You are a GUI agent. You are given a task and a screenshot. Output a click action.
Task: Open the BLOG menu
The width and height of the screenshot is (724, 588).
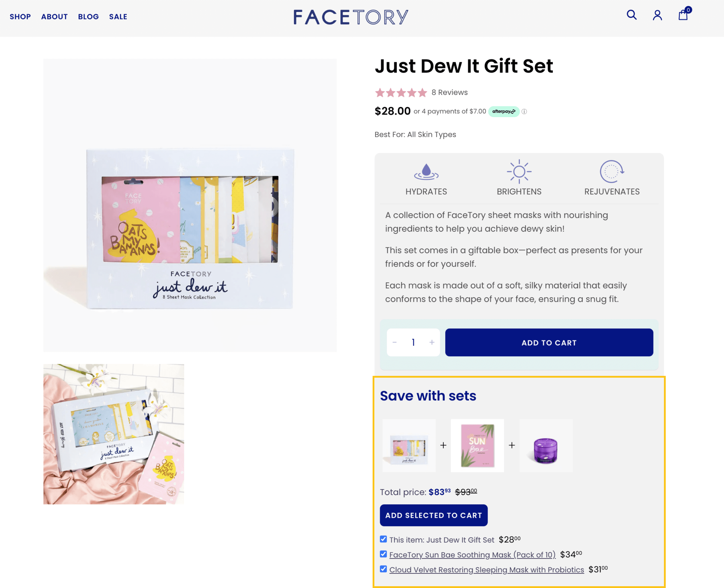(88, 16)
